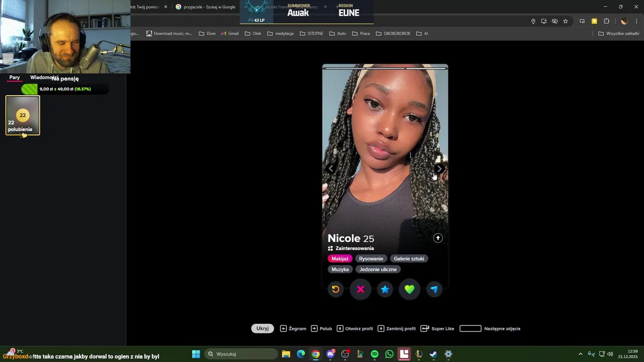Viewport: 644px width, 362px height.
Task: Open the medytacja bookmarks folder
Action: coord(280,34)
